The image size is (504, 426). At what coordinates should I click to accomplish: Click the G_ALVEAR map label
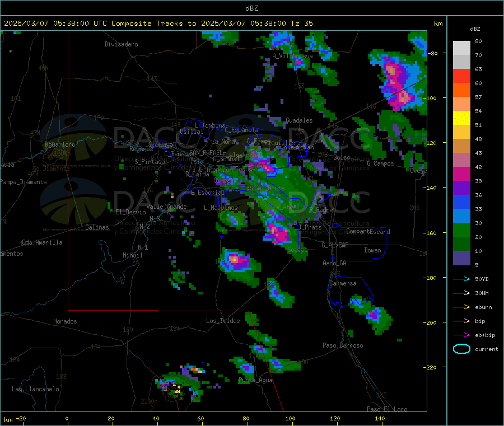tap(335, 245)
